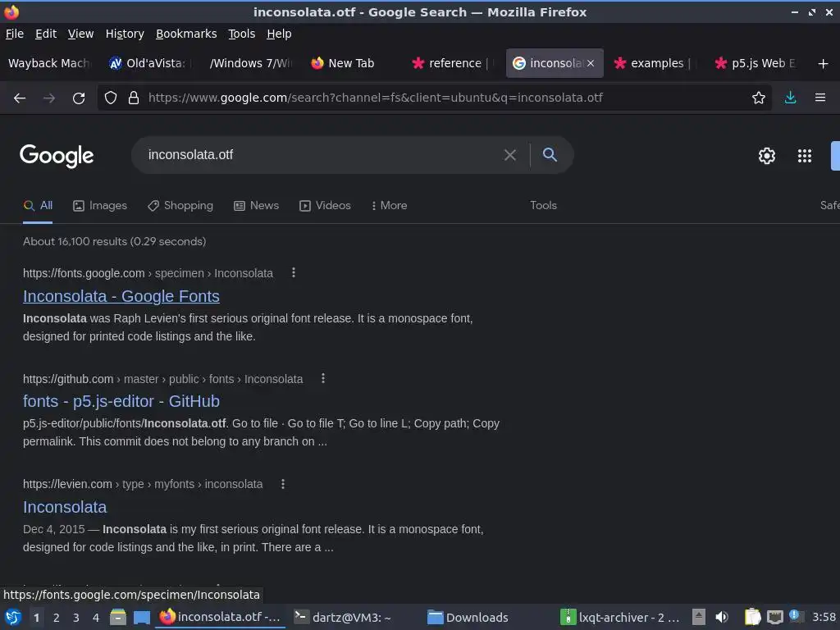The image size is (840, 630).
Task: Click the Google logo
Action: click(57, 156)
